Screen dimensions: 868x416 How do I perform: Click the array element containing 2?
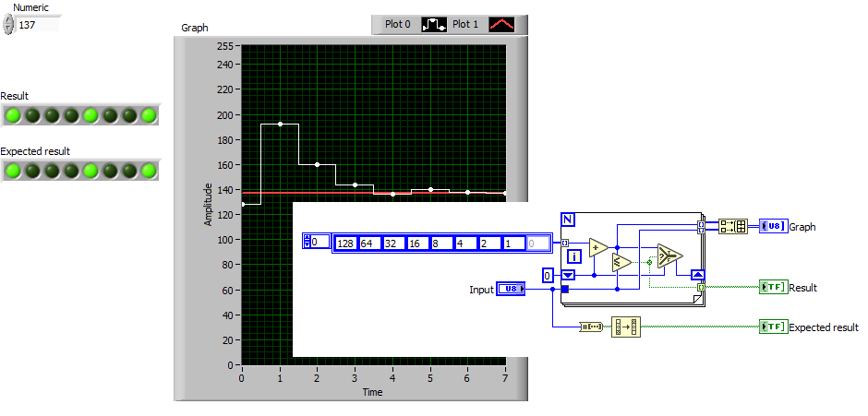point(489,244)
